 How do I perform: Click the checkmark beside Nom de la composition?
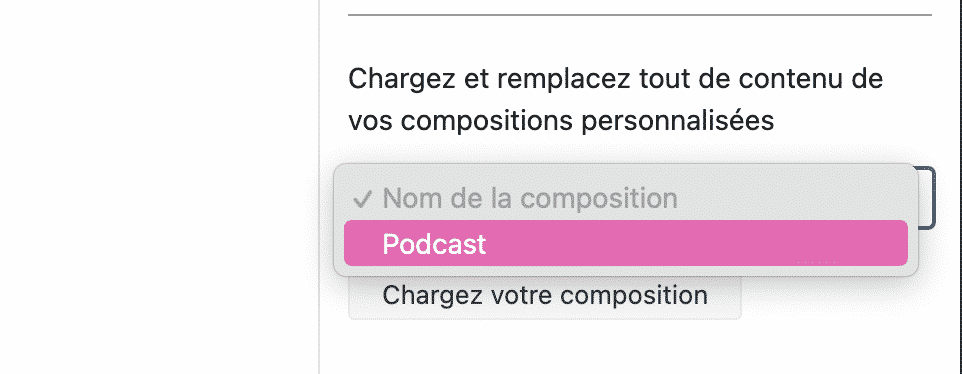pos(363,199)
